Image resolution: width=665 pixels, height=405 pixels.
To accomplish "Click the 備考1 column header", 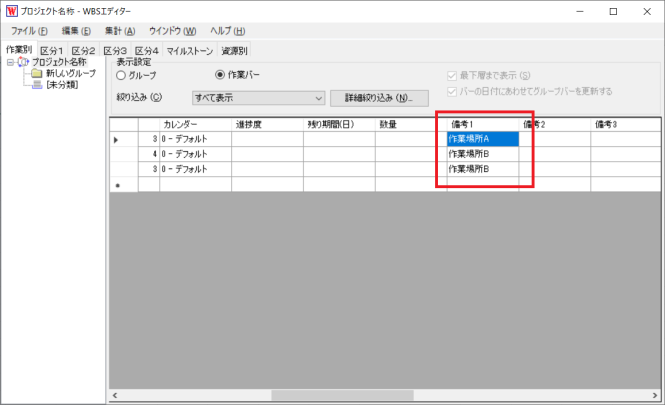I will pos(482,124).
